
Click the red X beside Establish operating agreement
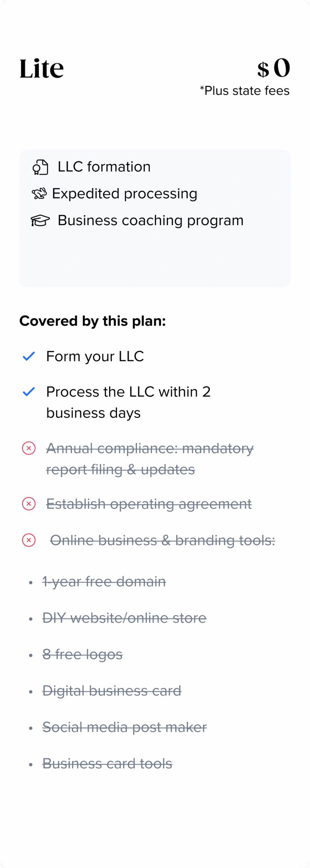pyautogui.click(x=29, y=504)
